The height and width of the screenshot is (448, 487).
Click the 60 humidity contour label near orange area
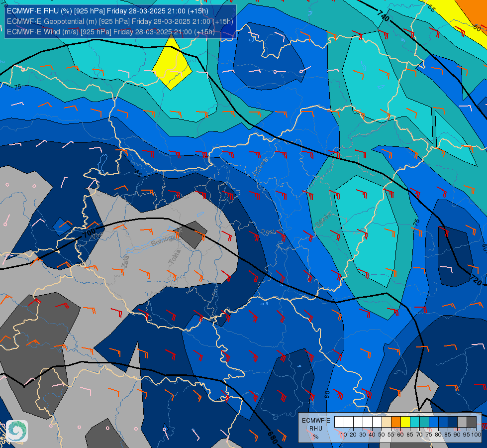[477, 28]
